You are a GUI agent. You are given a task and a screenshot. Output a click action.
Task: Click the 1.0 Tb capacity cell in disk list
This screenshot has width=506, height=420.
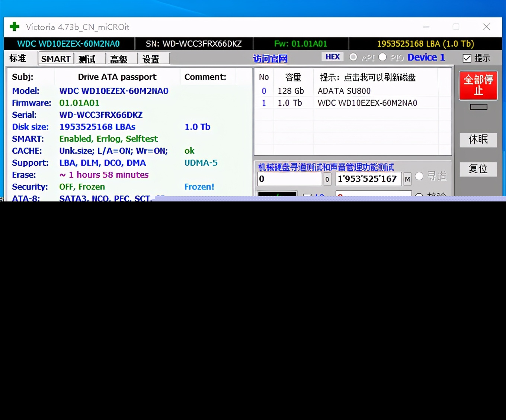pos(290,103)
